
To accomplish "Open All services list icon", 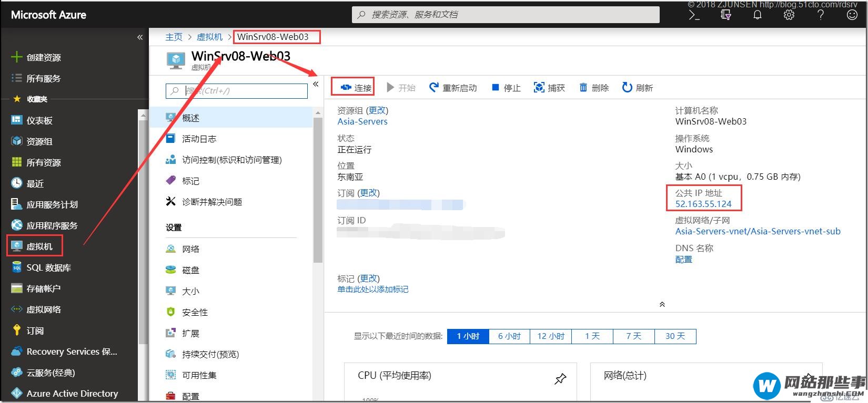I will point(16,78).
